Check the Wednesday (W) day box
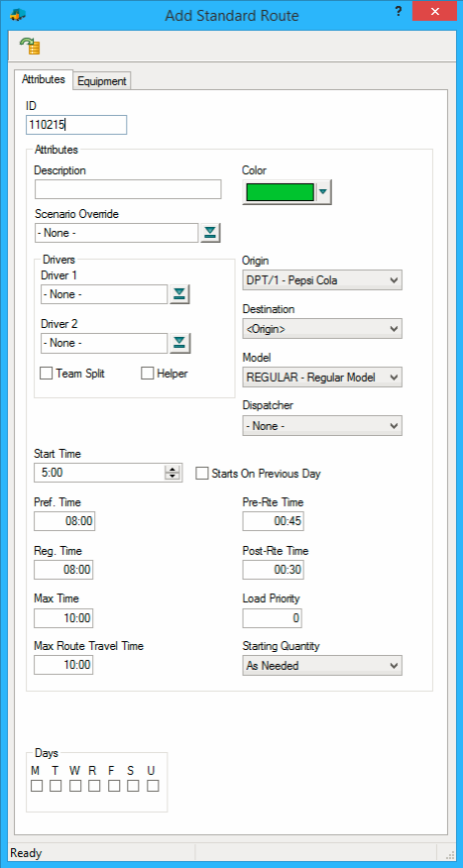 tap(75, 786)
